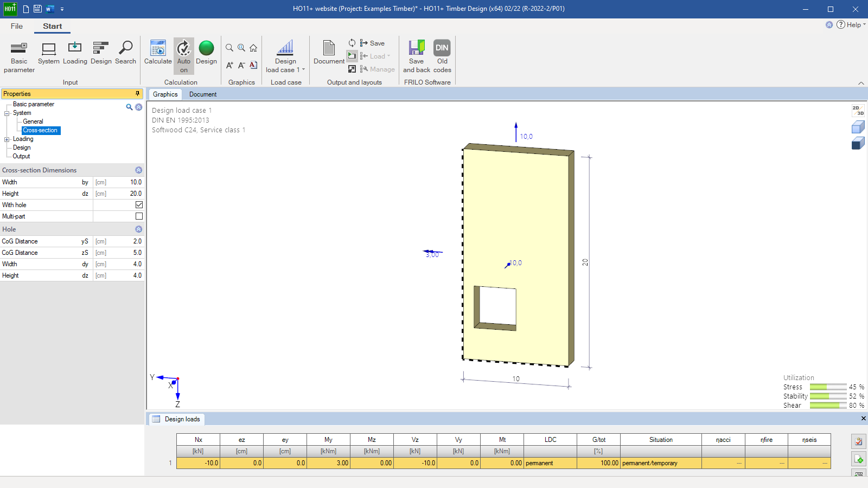Screen dimensions: 868x488
Task: Switch to the Document tab
Action: [203, 94]
